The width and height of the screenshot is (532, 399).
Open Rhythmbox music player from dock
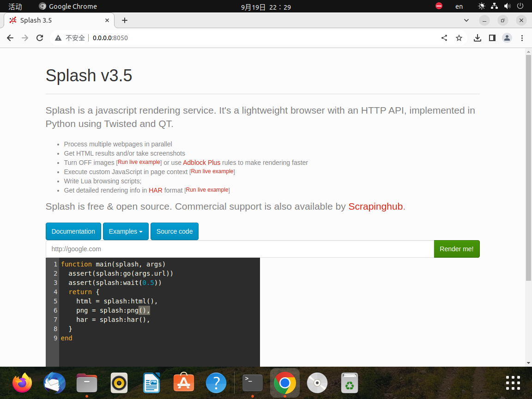[119, 383]
